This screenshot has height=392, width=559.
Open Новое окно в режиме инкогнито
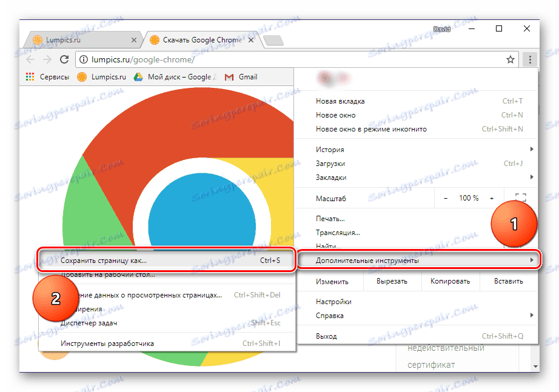point(416,129)
